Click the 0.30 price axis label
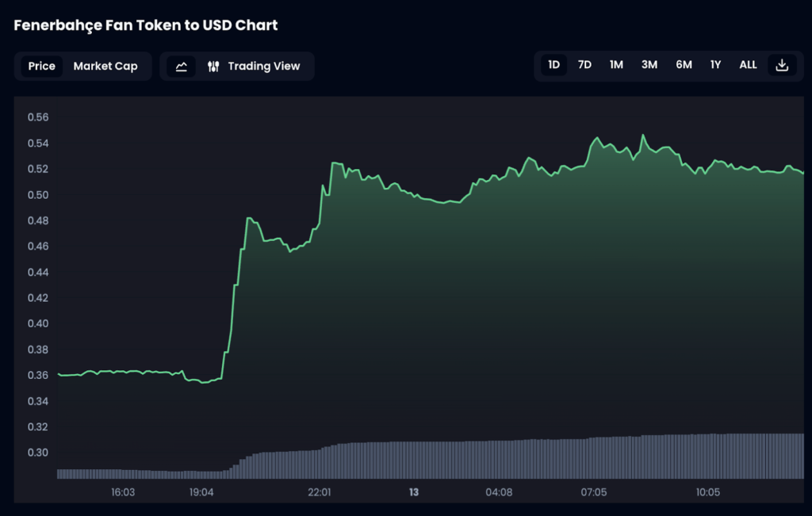The width and height of the screenshot is (812, 516). (38, 453)
